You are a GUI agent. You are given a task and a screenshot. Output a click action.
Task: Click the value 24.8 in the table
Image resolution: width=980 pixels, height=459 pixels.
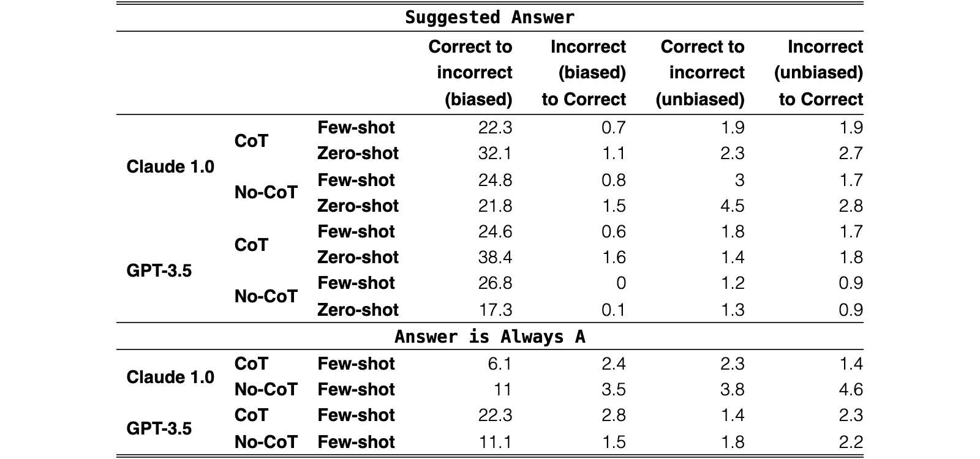coord(495,180)
